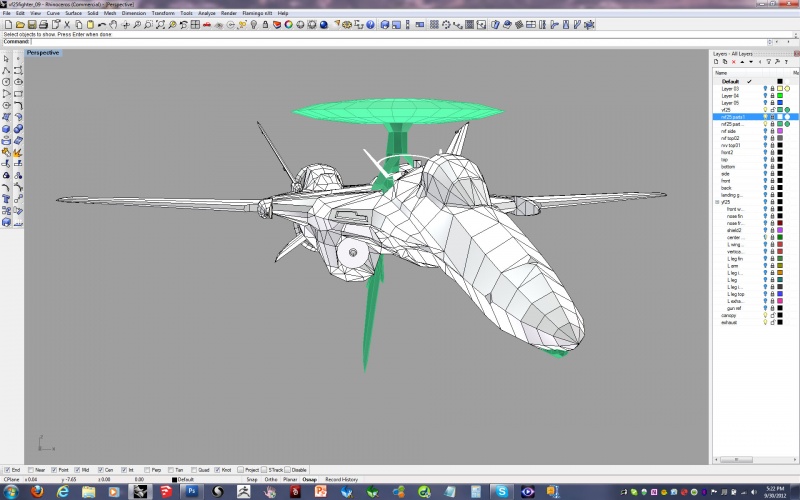This screenshot has width=800, height=500.
Task: Click the red X Delete layer icon
Action: [x=734, y=62]
